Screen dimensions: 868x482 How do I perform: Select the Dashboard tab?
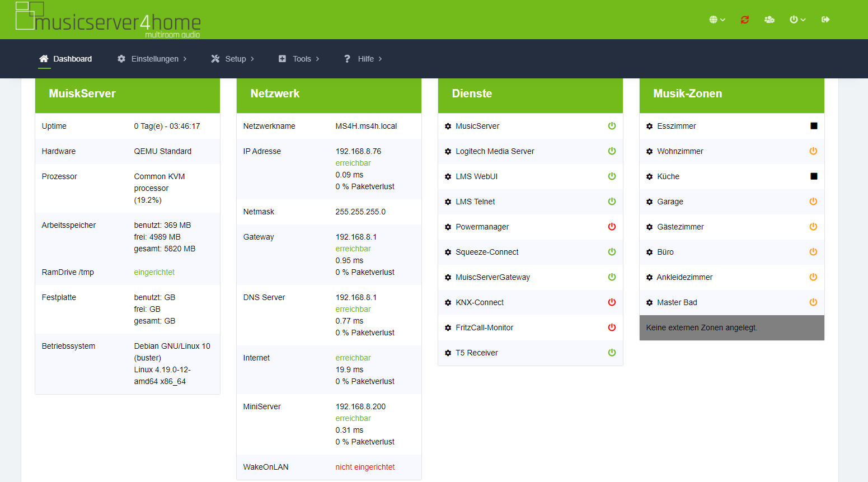pyautogui.click(x=65, y=59)
